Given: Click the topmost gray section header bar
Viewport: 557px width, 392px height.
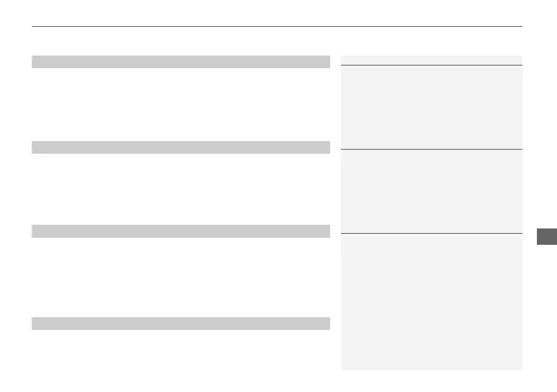Looking at the screenshot, I should (181, 62).
